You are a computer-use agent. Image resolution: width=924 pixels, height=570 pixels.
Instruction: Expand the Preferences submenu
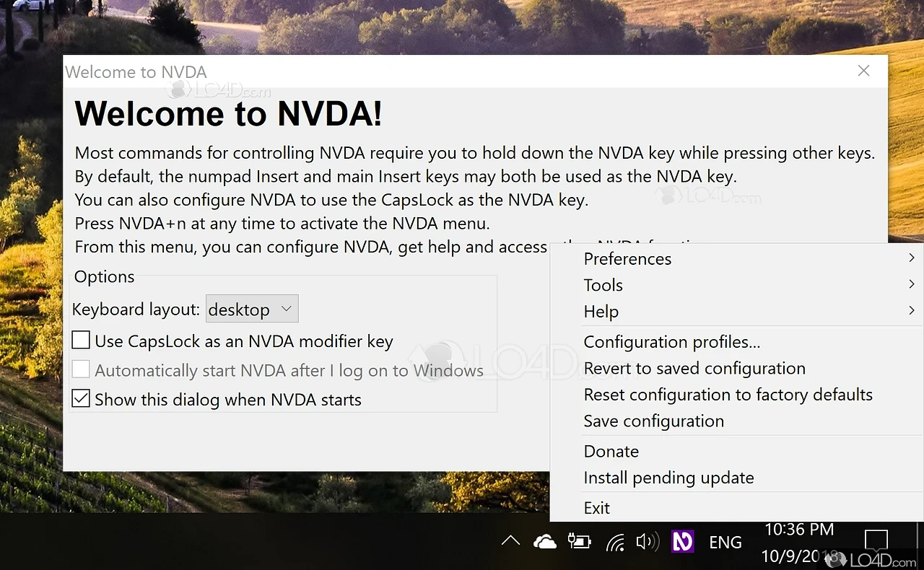[627, 258]
